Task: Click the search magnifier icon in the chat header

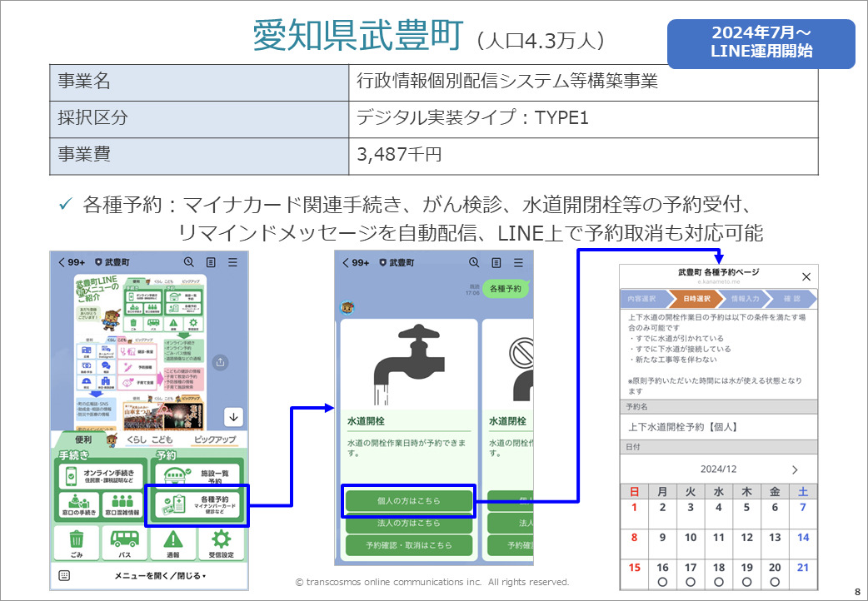Action: pos(188,261)
